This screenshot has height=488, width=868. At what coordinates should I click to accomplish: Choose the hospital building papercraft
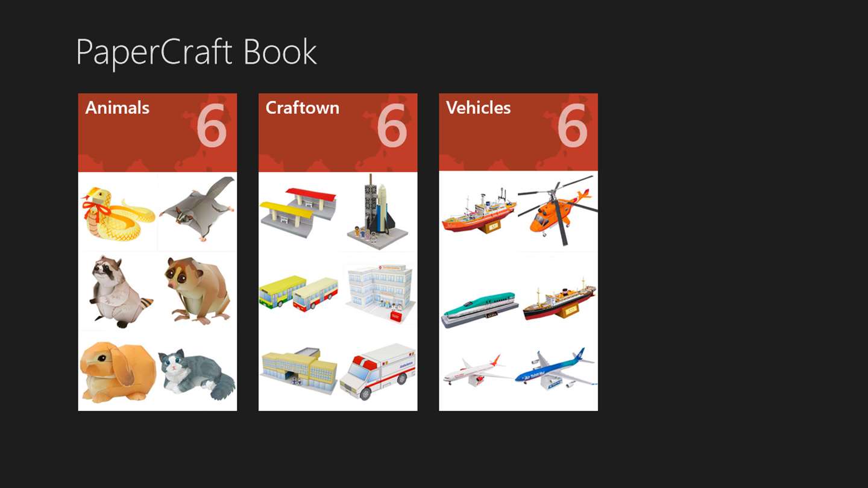pyautogui.click(x=377, y=292)
